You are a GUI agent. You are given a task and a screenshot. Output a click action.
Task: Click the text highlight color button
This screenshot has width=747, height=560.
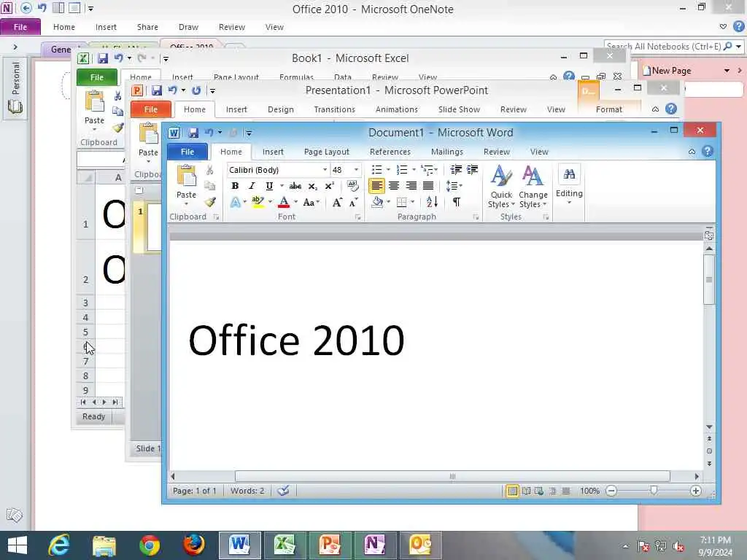tap(258, 203)
